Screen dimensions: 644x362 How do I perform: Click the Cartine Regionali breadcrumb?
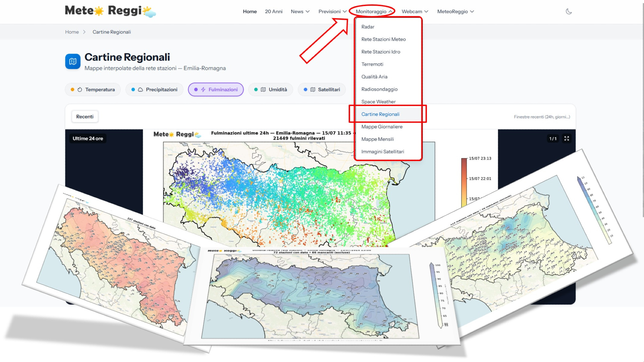(x=112, y=32)
